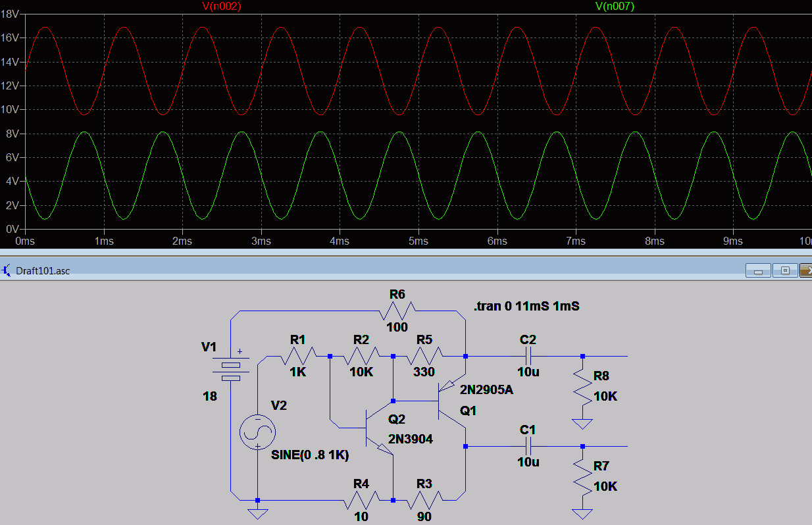Click the 9ms label on the time axis
Screen dimensions: 812x525
733,241
